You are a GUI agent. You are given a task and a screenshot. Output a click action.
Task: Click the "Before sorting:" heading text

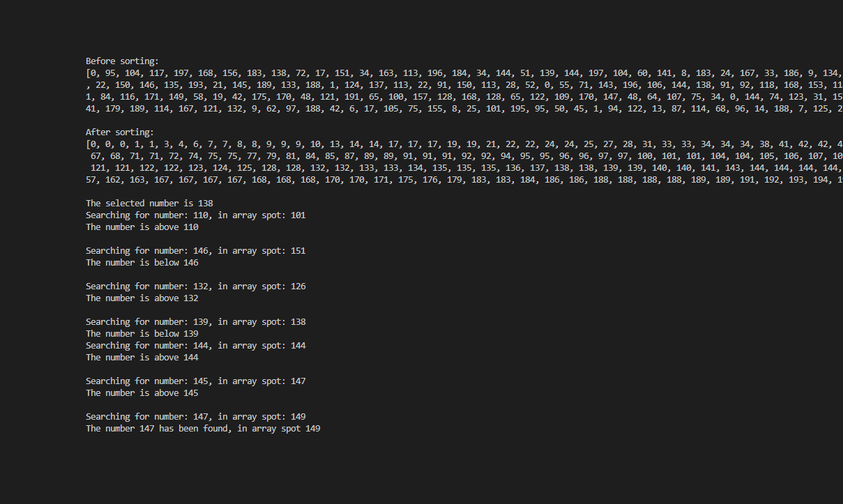(122, 61)
